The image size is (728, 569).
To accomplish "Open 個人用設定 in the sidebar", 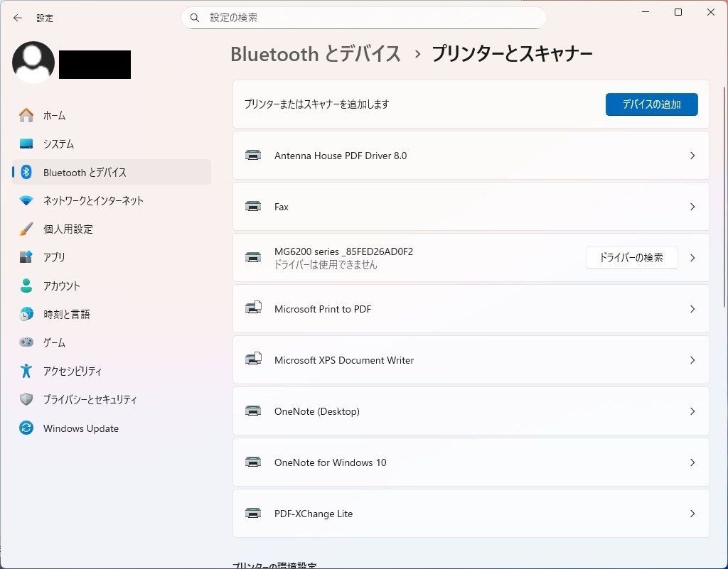I will pos(112,229).
